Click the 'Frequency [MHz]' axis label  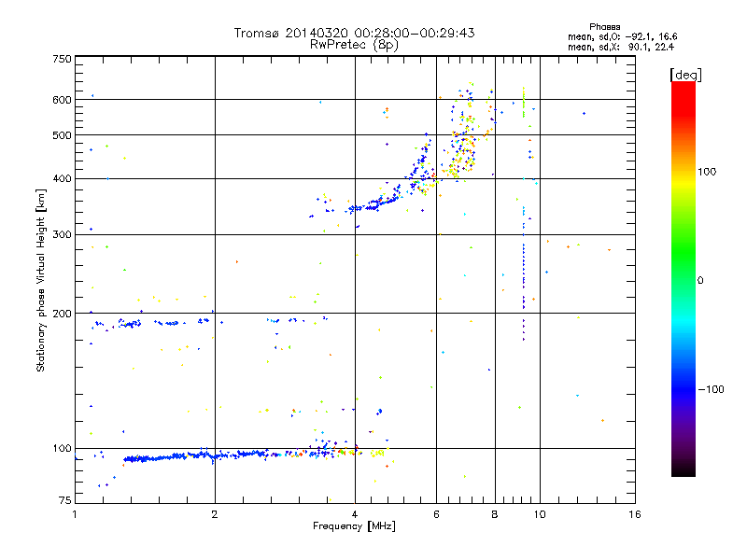[354, 526]
